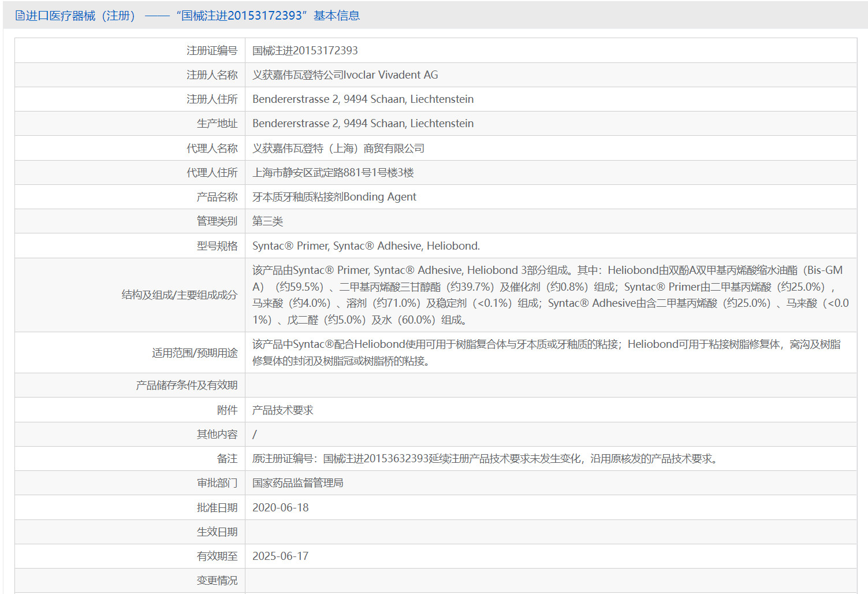This screenshot has height=594, width=868.
Task: Select the 产品储存条件及有效期 label
Action: pyautogui.click(x=187, y=385)
